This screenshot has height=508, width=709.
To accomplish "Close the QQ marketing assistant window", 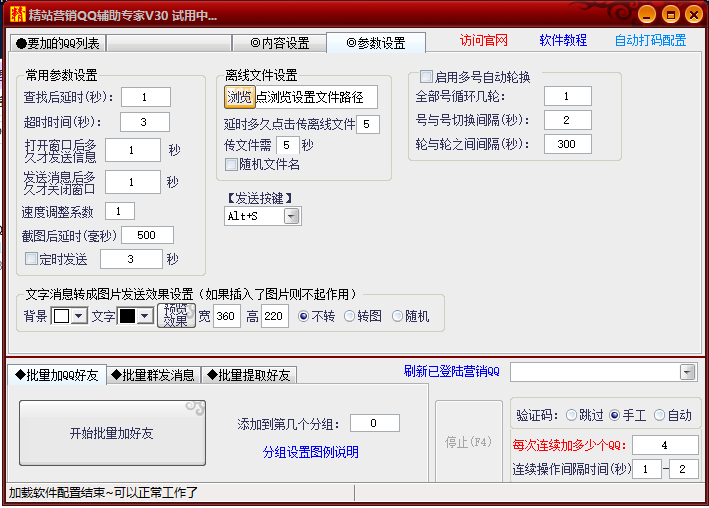I will point(694,14).
